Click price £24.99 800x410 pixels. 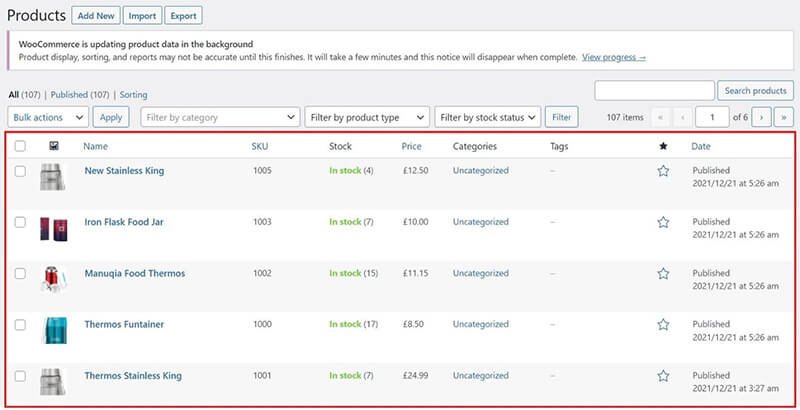click(x=415, y=376)
